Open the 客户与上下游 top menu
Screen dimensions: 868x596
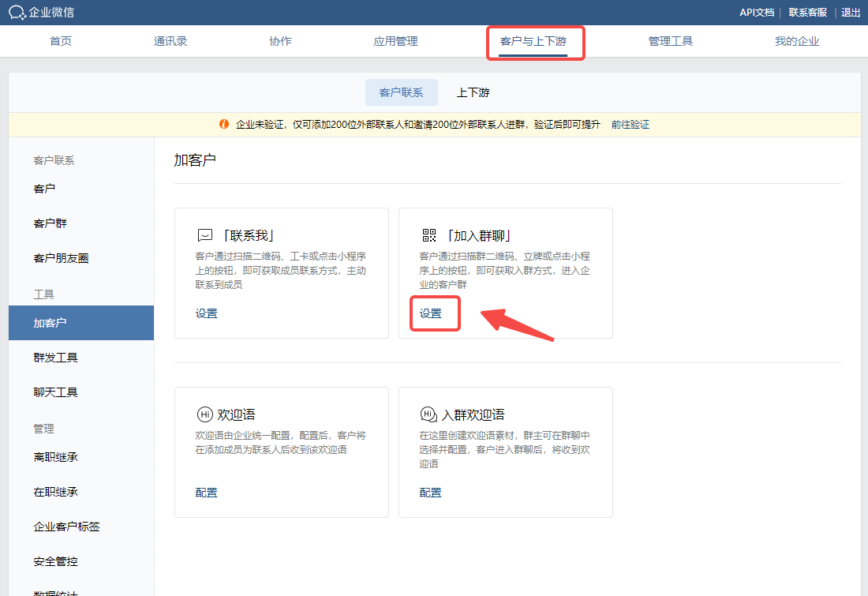pos(533,41)
